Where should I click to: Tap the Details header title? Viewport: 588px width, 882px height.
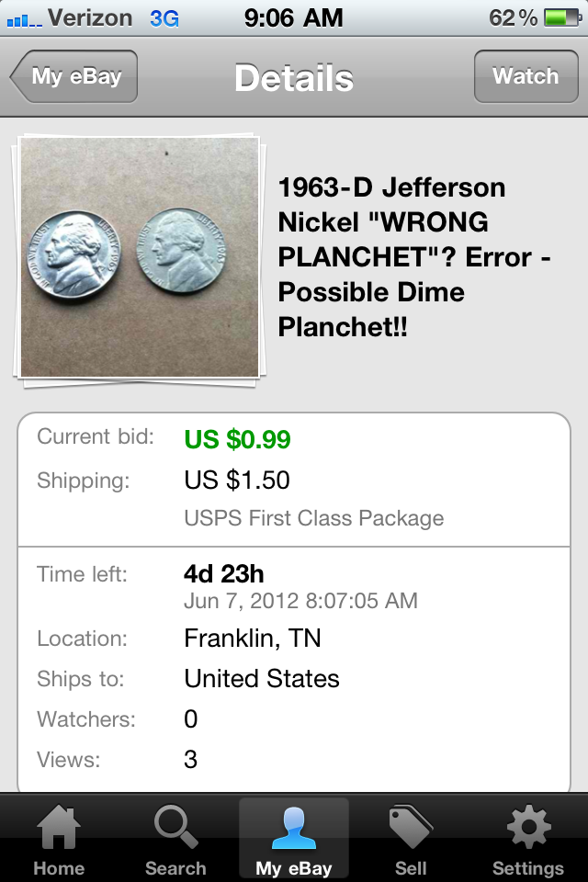point(294,78)
